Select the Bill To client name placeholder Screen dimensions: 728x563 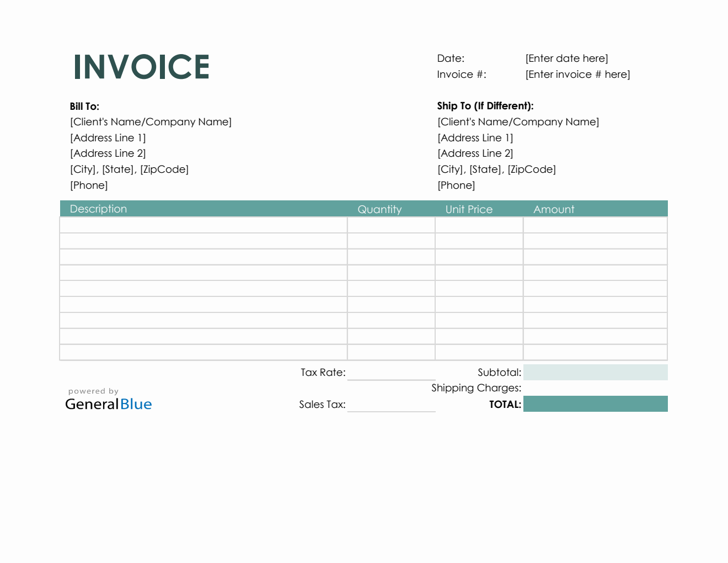click(x=151, y=121)
